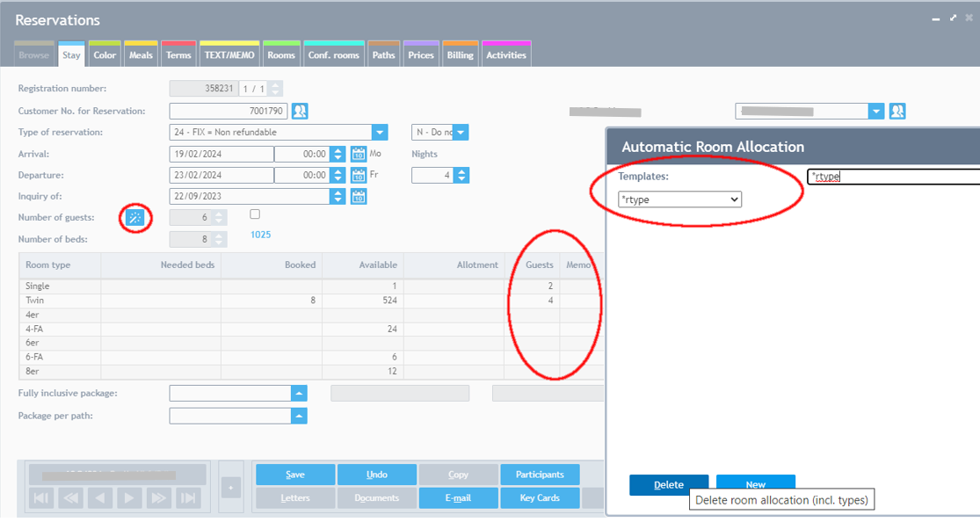Click the Key Cards button
The height and width of the screenshot is (522, 980).
[540, 498]
